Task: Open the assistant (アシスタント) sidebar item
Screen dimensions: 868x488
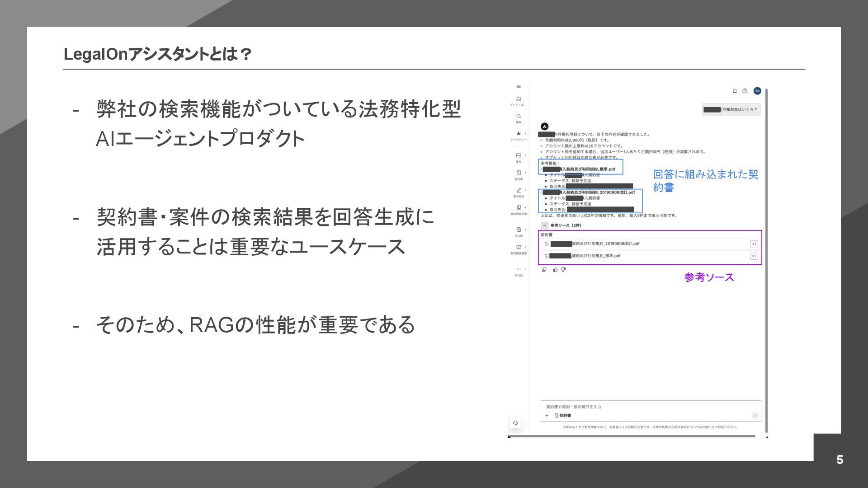Action: click(519, 134)
